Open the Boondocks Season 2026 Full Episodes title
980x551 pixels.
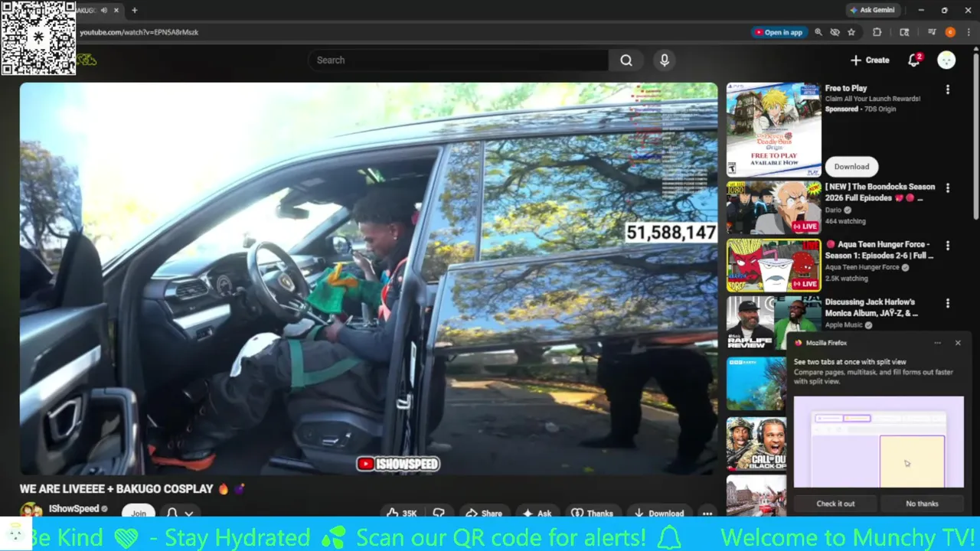click(x=880, y=192)
